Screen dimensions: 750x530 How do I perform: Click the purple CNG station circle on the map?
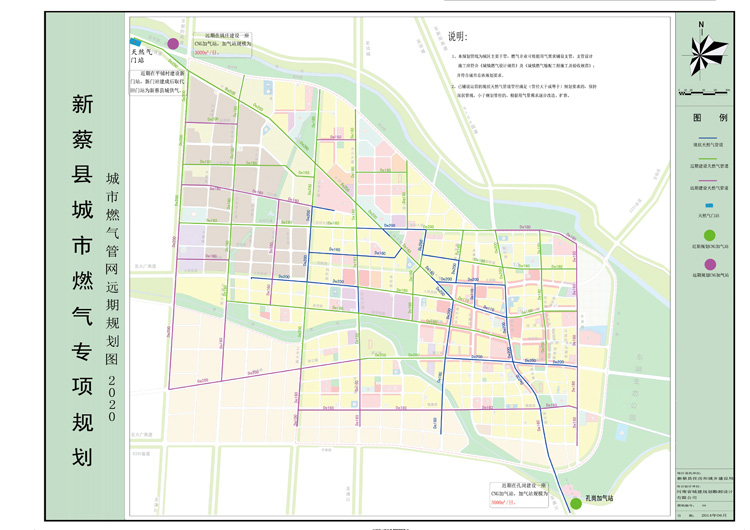point(173,44)
